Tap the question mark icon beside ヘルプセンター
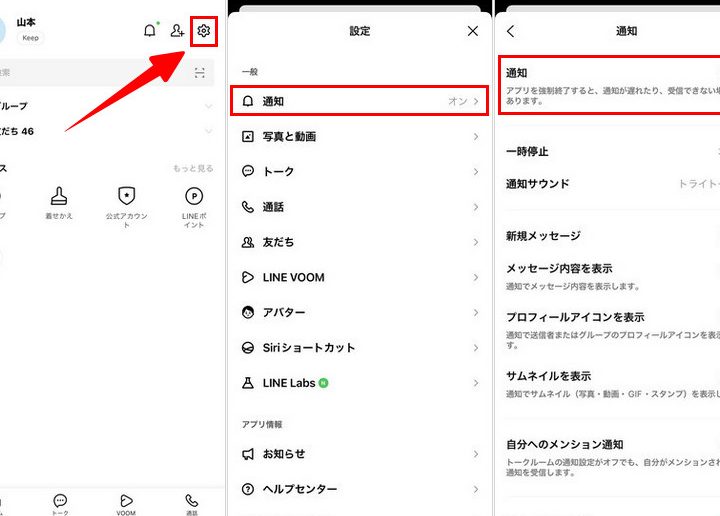Screen dimensions: 720x516 [248, 489]
